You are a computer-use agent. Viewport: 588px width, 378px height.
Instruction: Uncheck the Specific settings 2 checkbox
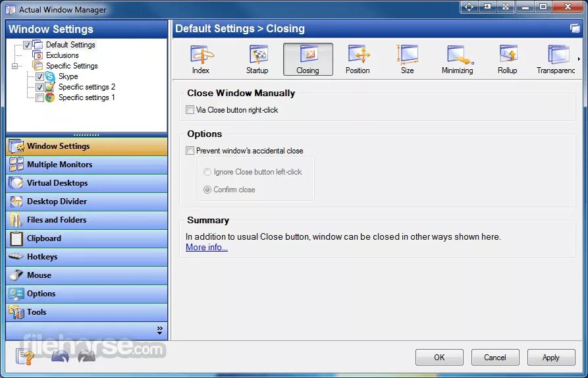40,87
